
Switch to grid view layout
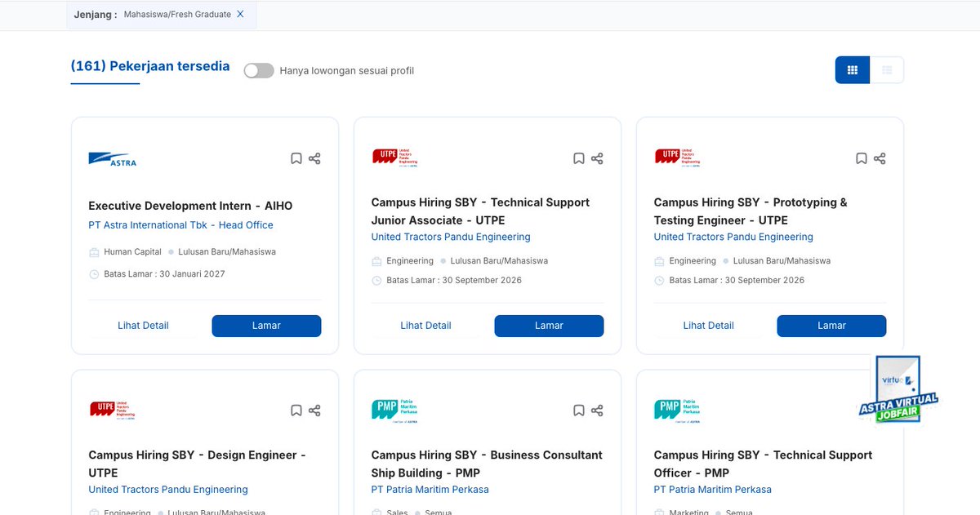coord(853,70)
